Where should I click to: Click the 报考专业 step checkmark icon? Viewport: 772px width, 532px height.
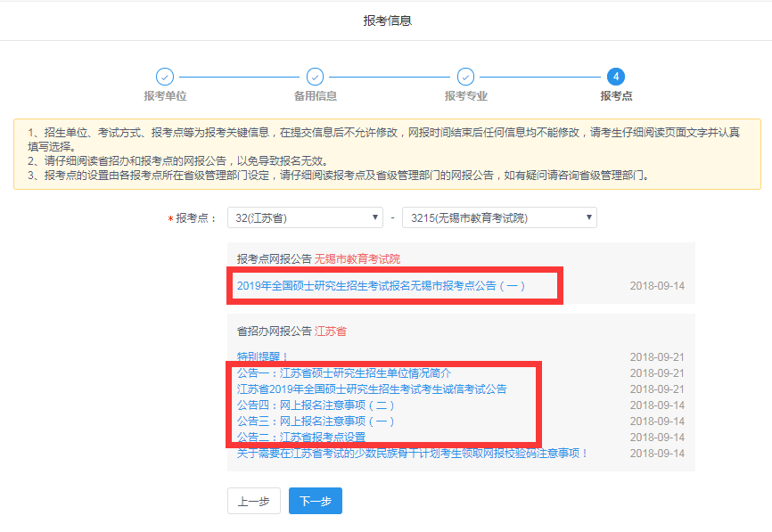465,77
